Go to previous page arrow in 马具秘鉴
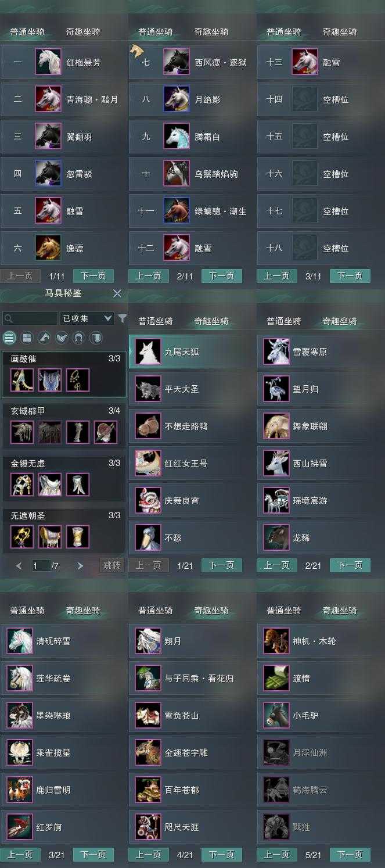This screenshot has width=385, height=868. [19, 566]
